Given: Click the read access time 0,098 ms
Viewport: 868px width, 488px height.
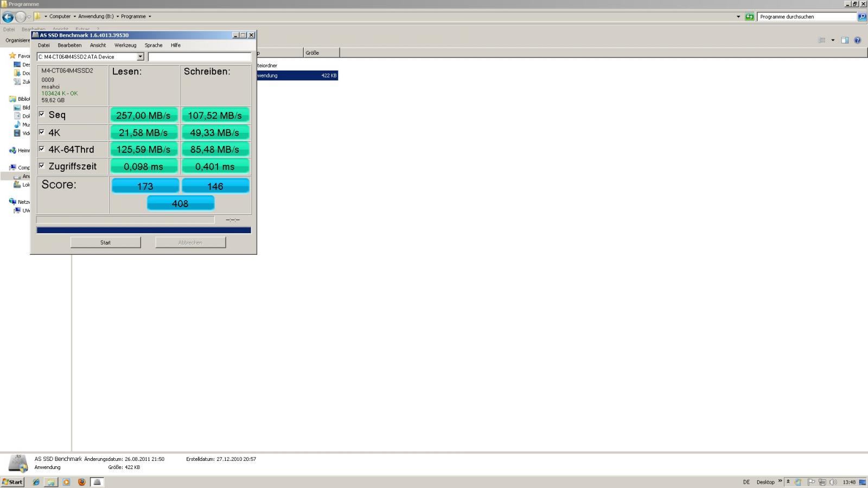Looking at the screenshot, I should coord(144,166).
